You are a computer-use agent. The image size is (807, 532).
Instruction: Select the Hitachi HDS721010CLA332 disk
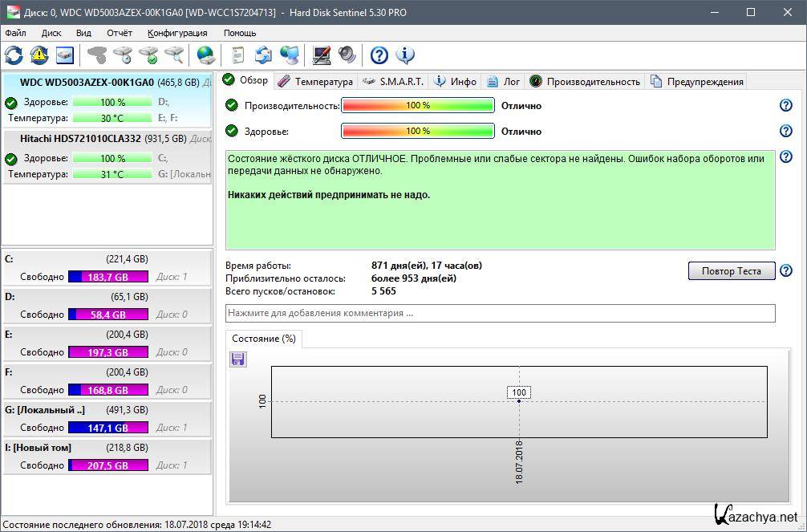(80, 139)
